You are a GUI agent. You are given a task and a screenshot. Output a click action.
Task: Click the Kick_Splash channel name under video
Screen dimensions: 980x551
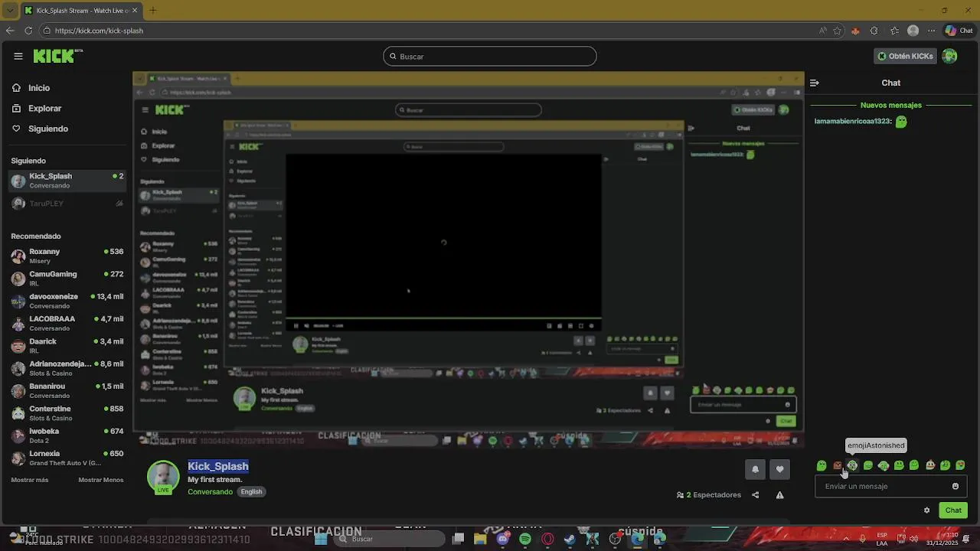point(218,466)
